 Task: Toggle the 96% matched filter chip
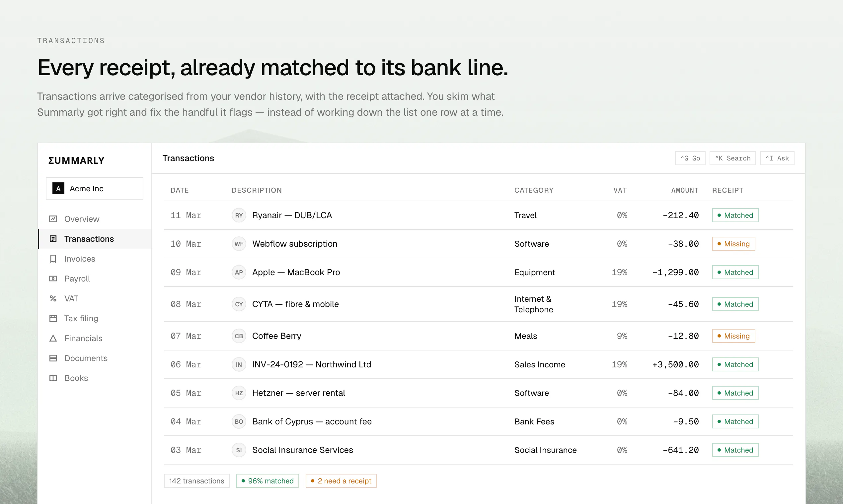coord(268,481)
